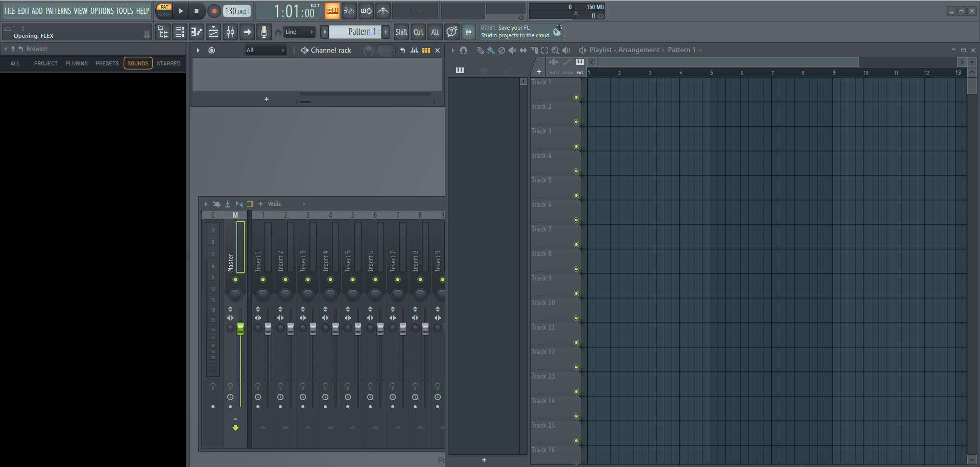The width and height of the screenshot is (980, 467).
Task: Open the OPTIONS menu
Action: point(102,11)
